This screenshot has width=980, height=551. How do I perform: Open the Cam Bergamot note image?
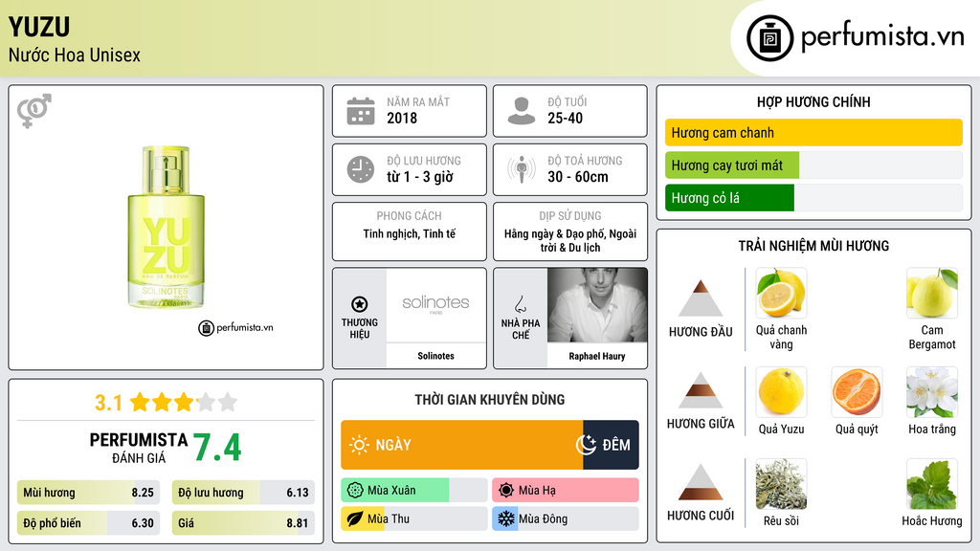932,293
